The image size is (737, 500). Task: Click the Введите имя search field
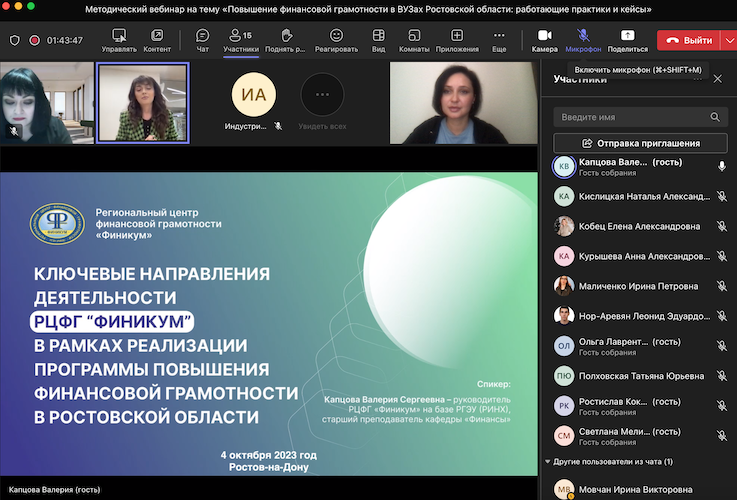tap(640, 117)
